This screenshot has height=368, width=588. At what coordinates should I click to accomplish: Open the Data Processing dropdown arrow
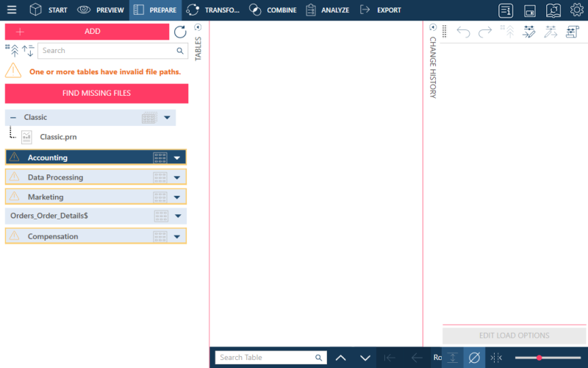tap(177, 177)
